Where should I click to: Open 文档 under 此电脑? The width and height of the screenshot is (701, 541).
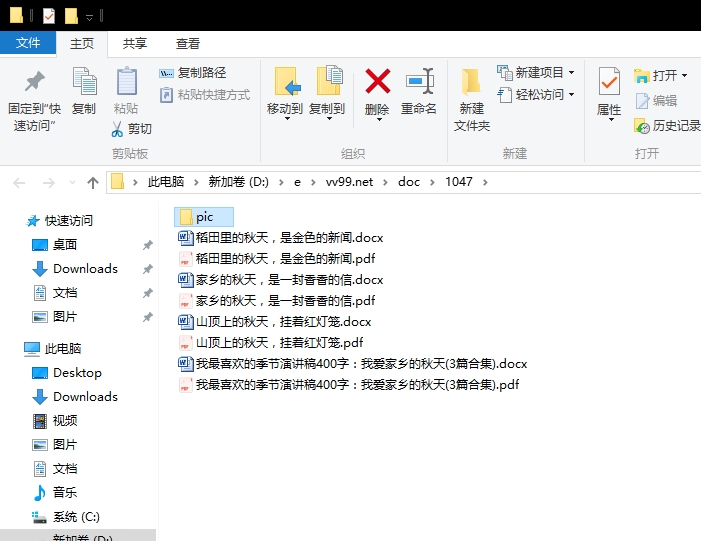[x=55, y=469]
